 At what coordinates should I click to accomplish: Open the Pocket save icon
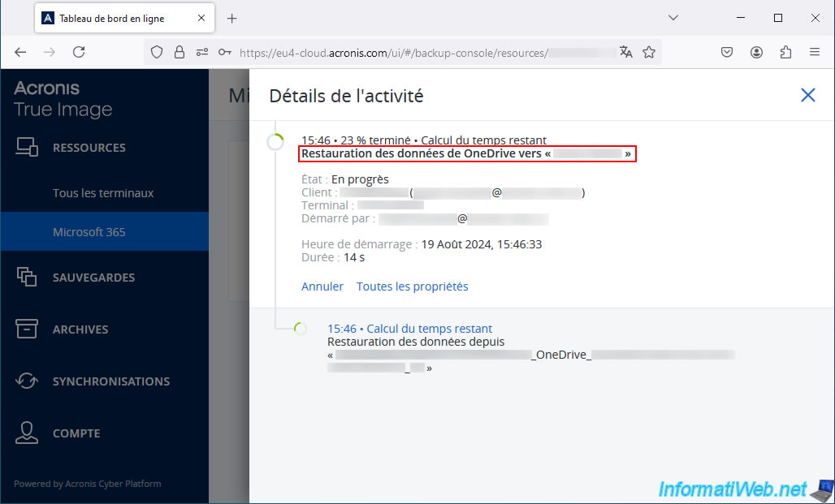pos(727,52)
